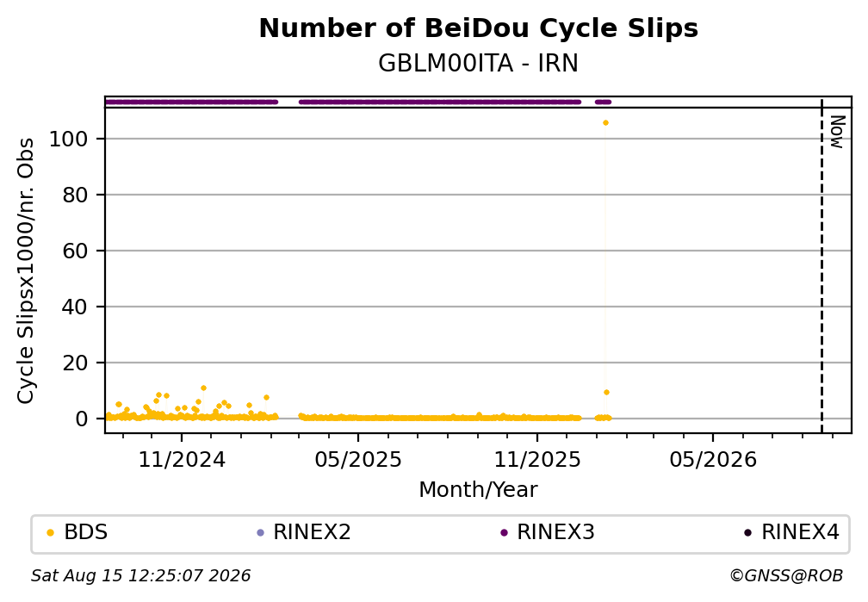The image size is (868, 602).
Task: Click the 11/2024 x-axis tick label
Action: point(182,460)
